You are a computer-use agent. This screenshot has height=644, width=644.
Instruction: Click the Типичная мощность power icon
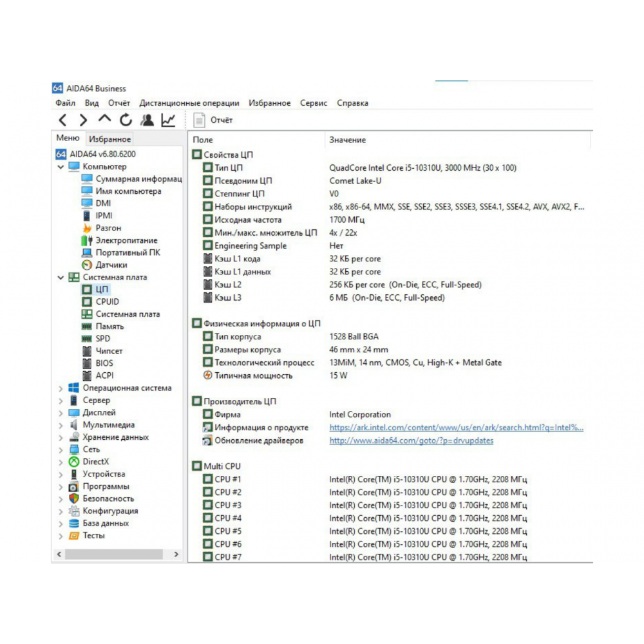point(208,375)
